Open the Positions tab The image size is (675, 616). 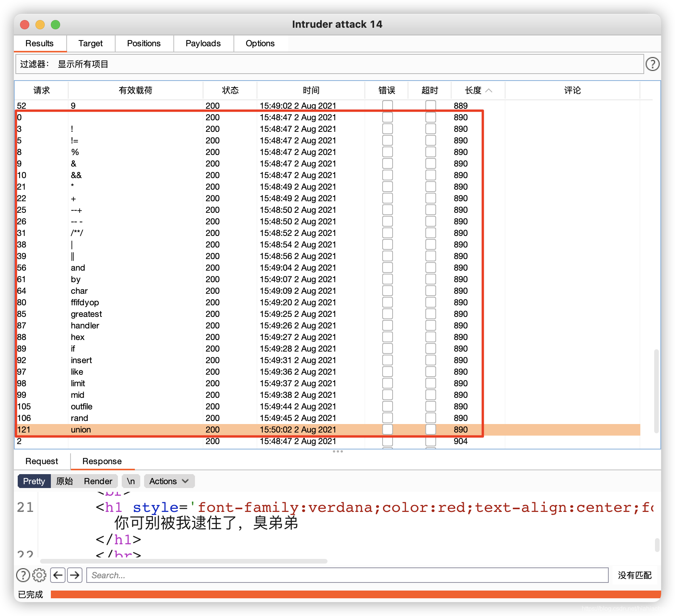pos(144,44)
